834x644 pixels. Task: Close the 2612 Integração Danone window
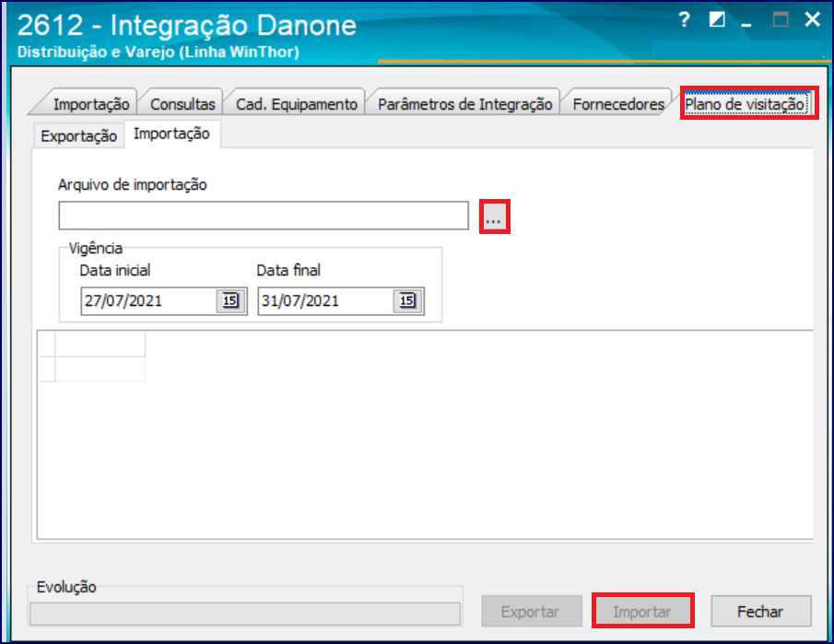(x=812, y=19)
